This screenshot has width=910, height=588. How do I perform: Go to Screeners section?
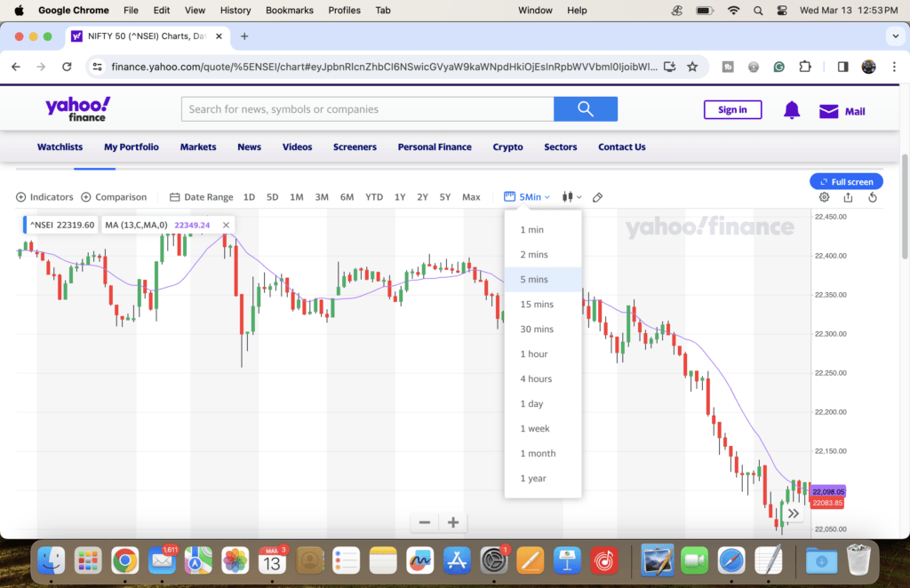[355, 147]
